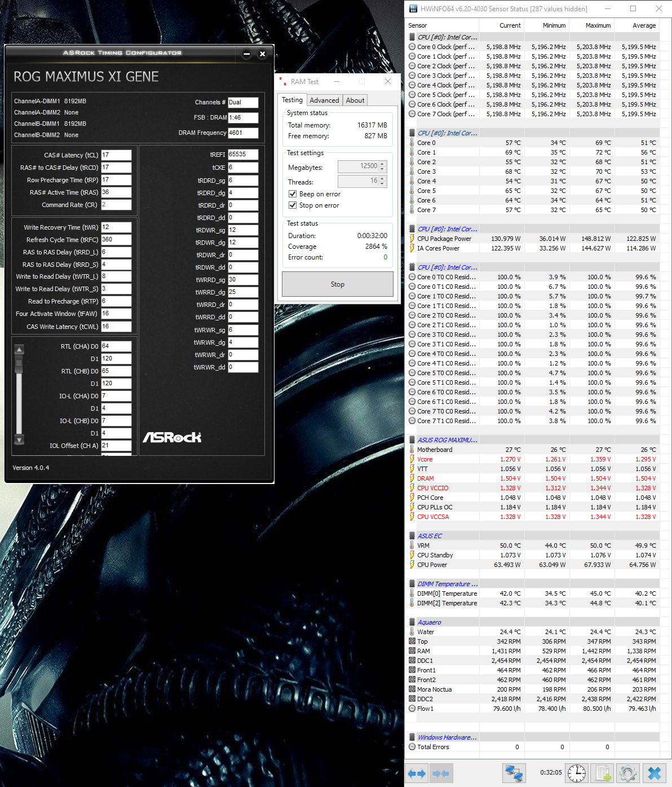Viewport: 672px width, 787px height.
Task: Click the ASUS EC sensor group header
Action: pyautogui.click(x=533, y=536)
